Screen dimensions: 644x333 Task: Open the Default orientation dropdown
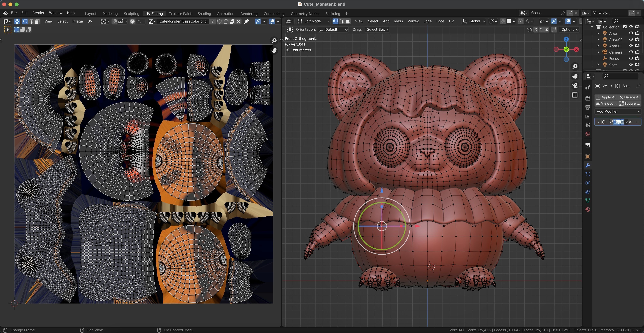point(333,30)
